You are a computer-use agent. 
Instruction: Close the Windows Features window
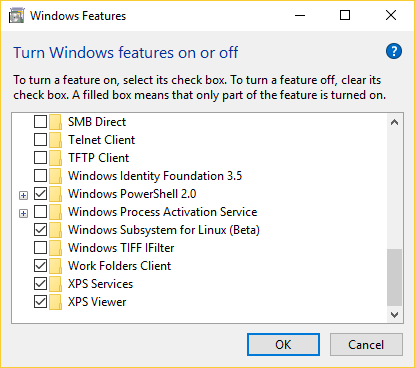pyautogui.click(x=391, y=15)
